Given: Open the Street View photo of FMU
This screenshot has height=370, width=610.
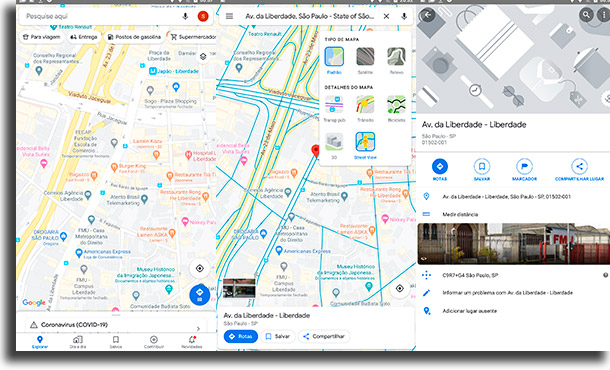Looking at the screenshot, I should click(x=513, y=244).
